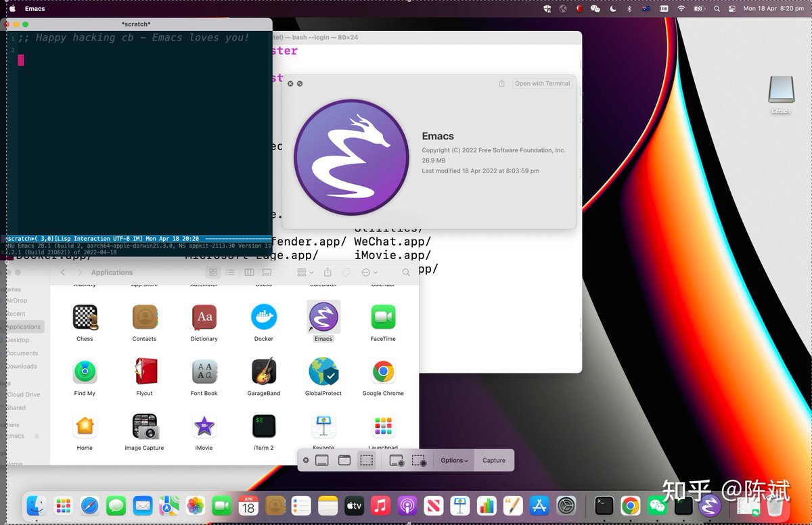Click the Finder search magnifier icon
This screenshot has width=812, height=525.
(406, 272)
